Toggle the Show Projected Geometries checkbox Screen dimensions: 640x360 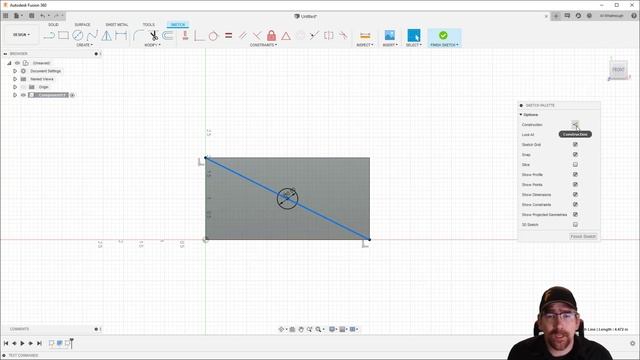coord(575,214)
